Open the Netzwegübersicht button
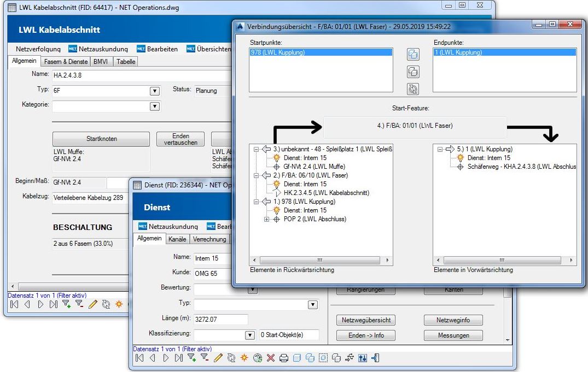Image resolution: width=588 pixels, height=372 pixels. point(365,320)
